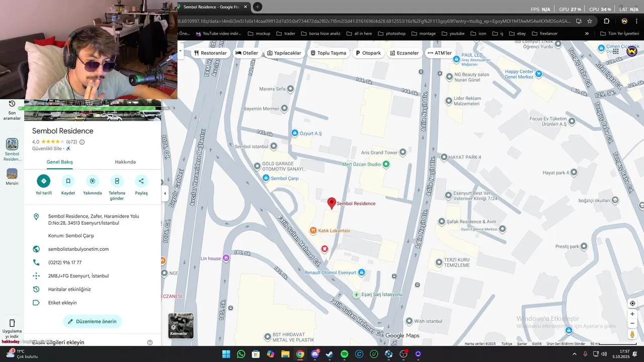This screenshot has height=362, width=644.
Task: Click the Mert Özcan Studio green marker
Action: pyautogui.click(x=386, y=164)
